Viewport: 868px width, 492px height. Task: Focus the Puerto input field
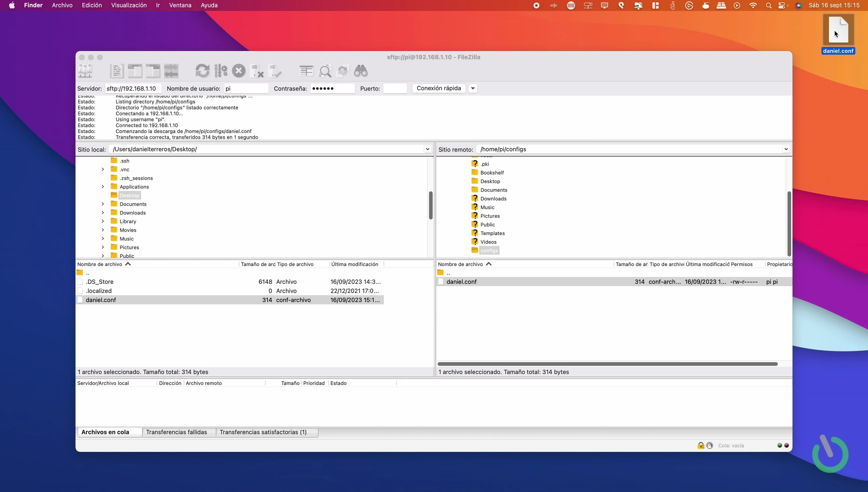coord(395,89)
